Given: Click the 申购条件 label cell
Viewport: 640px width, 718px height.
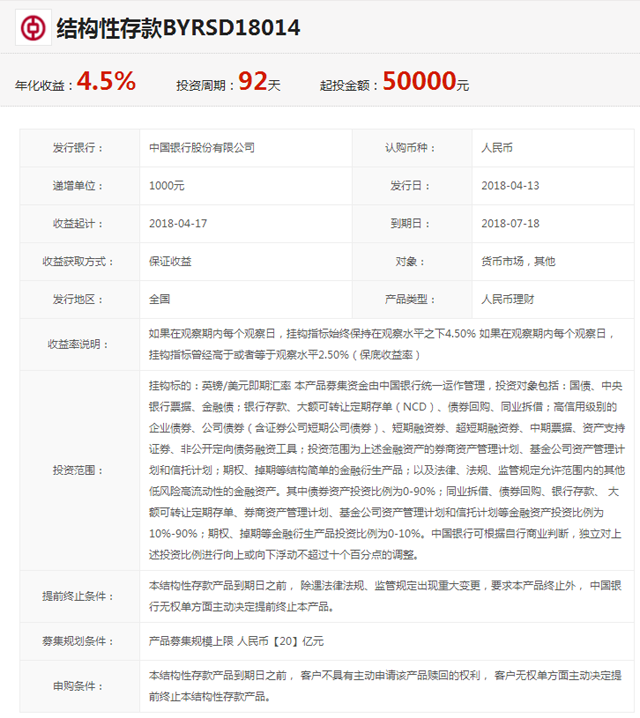Looking at the screenshot, I should [x=80, y=686].
